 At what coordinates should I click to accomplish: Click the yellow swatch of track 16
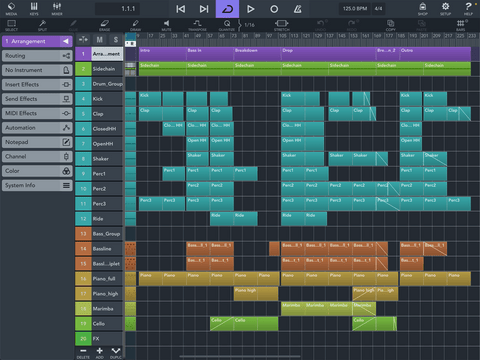coord(83,279)
